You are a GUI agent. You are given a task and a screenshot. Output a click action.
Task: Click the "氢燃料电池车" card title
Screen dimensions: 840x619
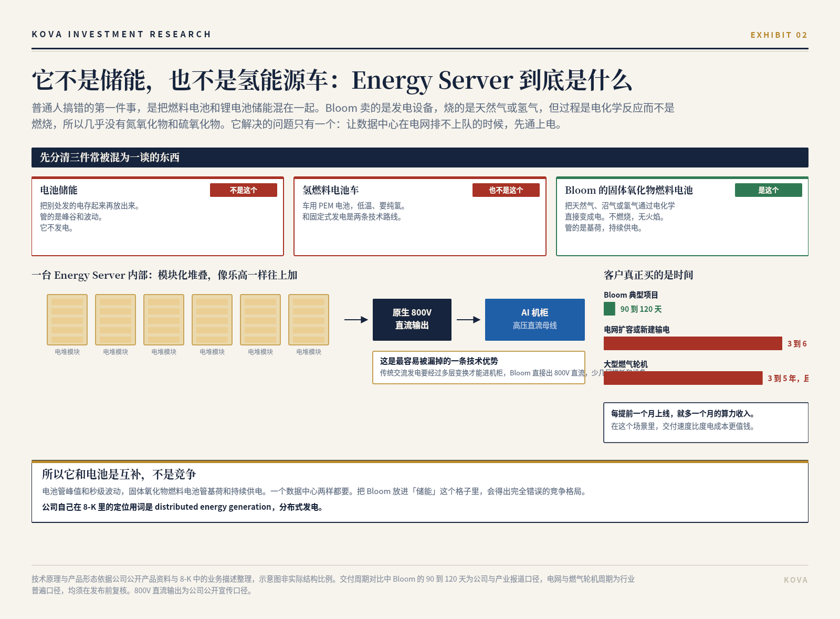[x=331, y=190]
